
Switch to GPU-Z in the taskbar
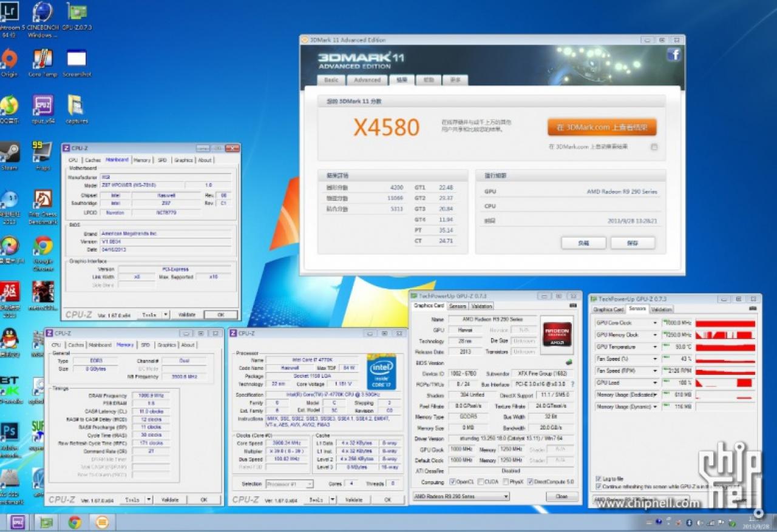pyautogui.click(x=46, y=522)
